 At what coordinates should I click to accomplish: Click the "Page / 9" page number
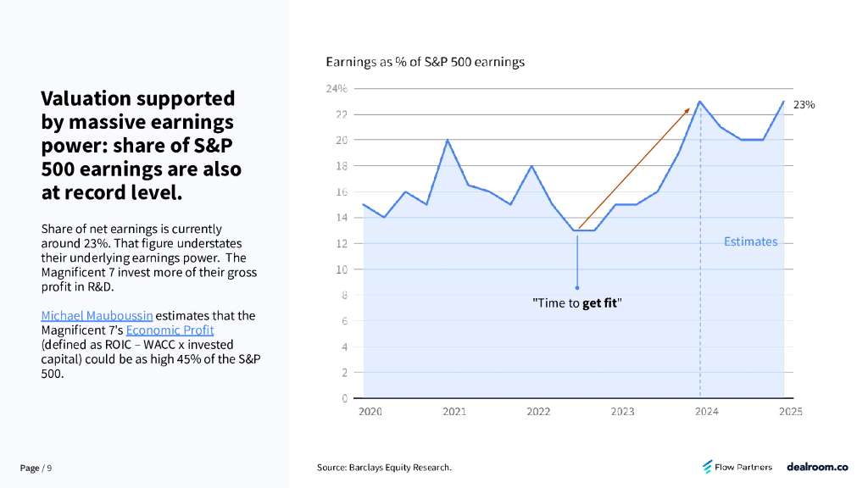[x=36, y=469]
